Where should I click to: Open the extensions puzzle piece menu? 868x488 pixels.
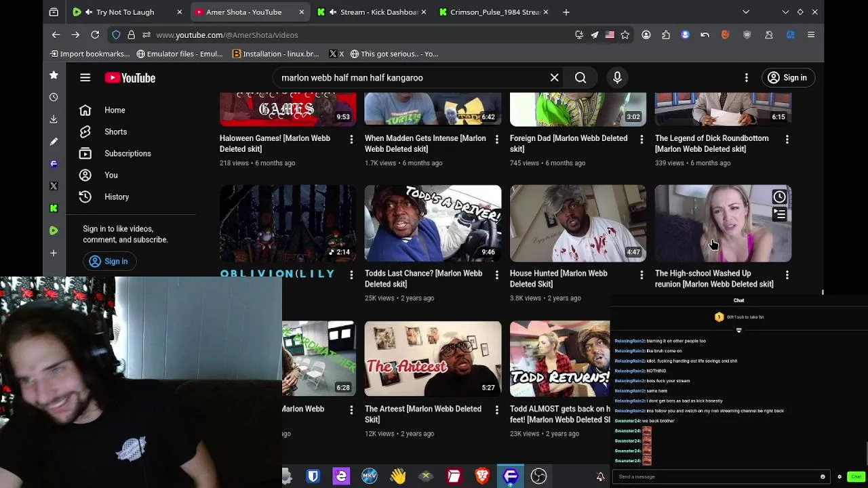pos(665,35)
